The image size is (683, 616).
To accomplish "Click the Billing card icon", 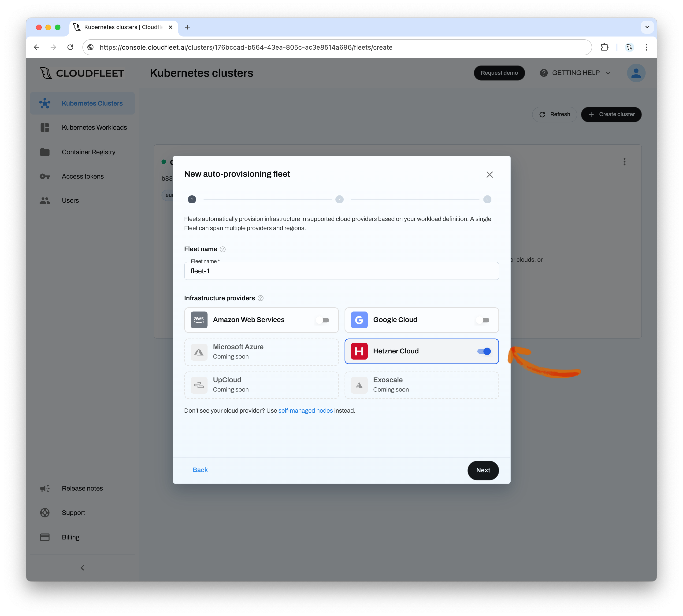I will click(x=45, y=537).
